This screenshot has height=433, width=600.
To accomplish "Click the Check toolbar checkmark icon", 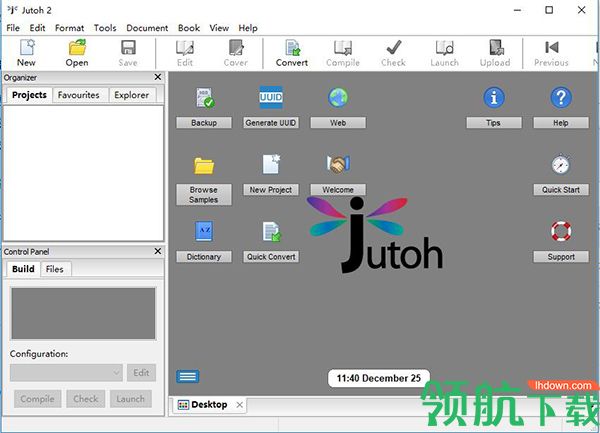I will point(393,48).
